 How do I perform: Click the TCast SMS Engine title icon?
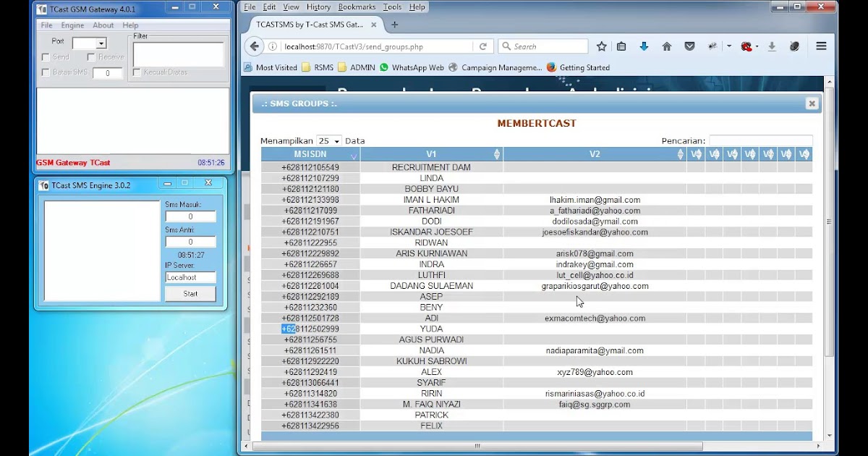[x=43, y=185]
